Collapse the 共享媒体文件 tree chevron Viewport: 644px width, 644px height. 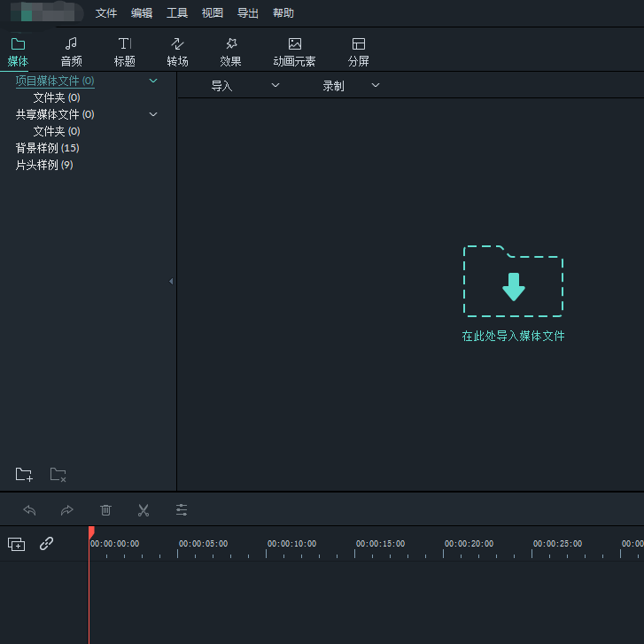coord(153,114)
